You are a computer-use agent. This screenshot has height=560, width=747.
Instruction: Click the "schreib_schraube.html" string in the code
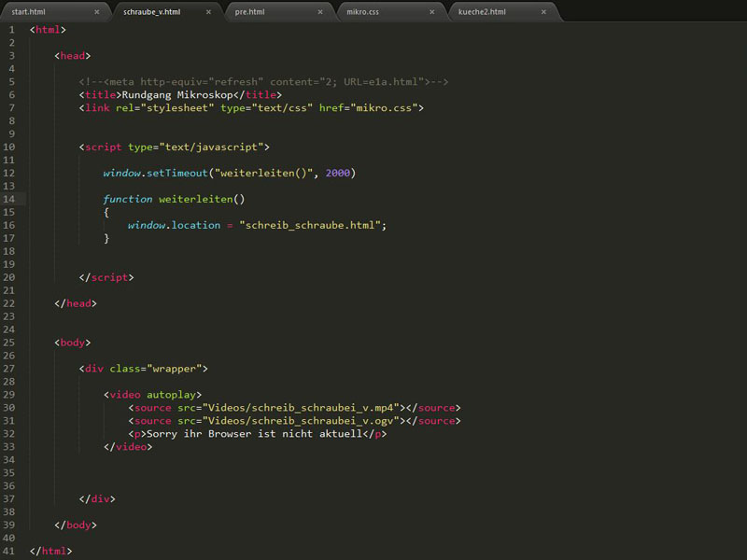tap(310, 225)
